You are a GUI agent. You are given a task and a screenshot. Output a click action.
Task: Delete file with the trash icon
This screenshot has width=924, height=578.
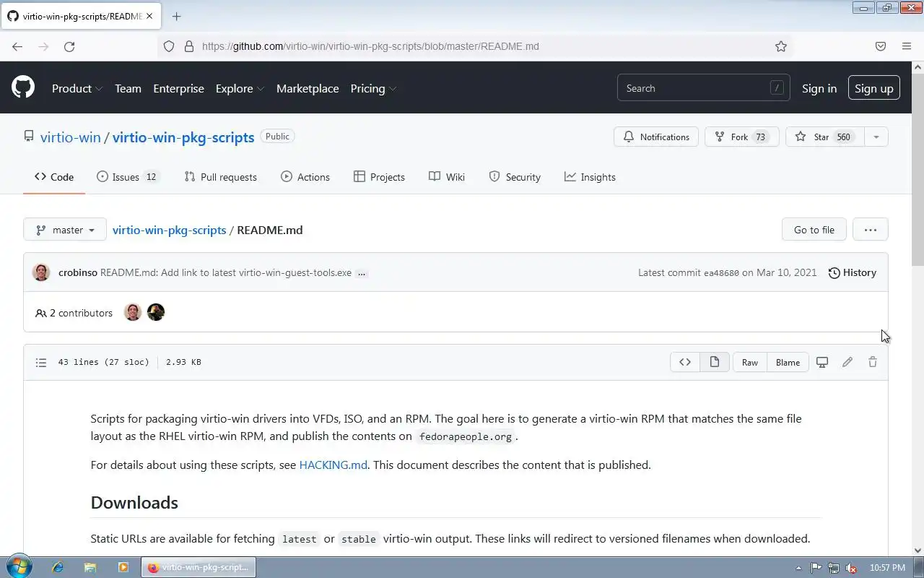[873, 362]
